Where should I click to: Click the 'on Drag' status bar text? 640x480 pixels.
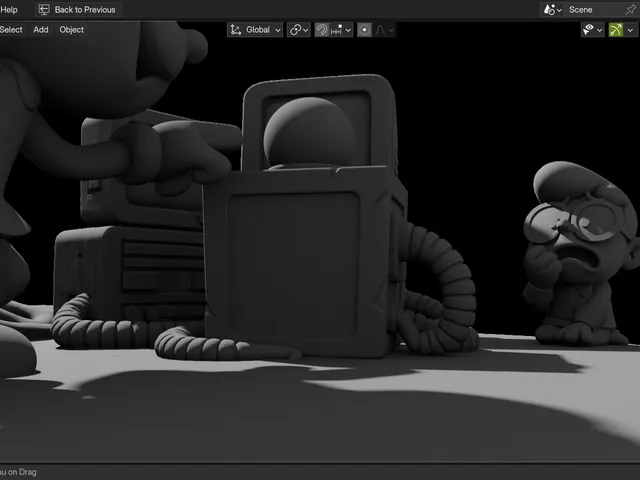click(x=22, y=472)
